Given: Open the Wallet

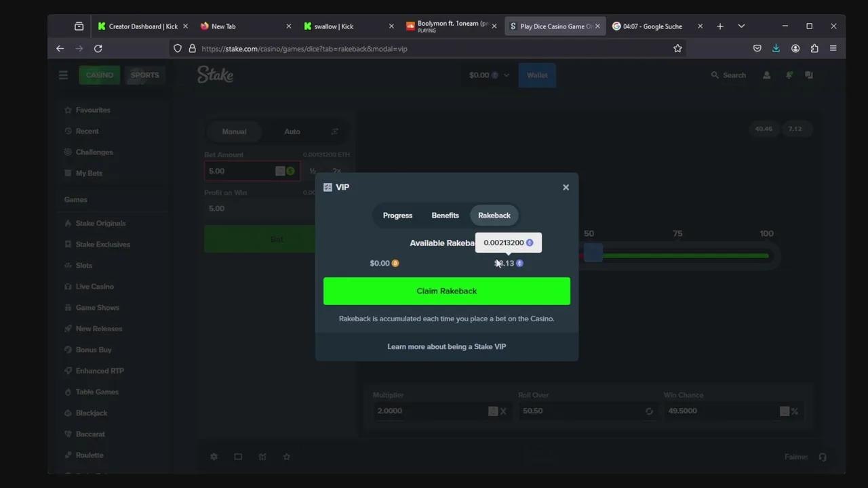Looking at the screenshot, I should click(537, 75).
